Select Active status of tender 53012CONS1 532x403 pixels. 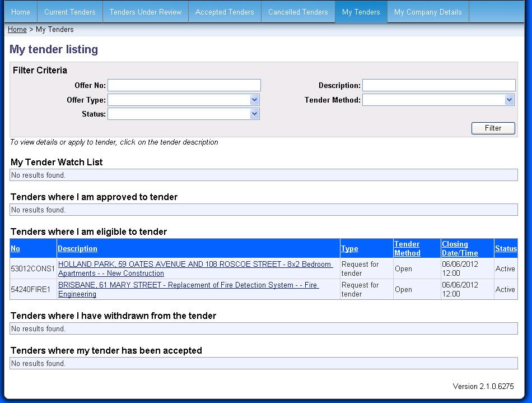(x=506, y=268)
